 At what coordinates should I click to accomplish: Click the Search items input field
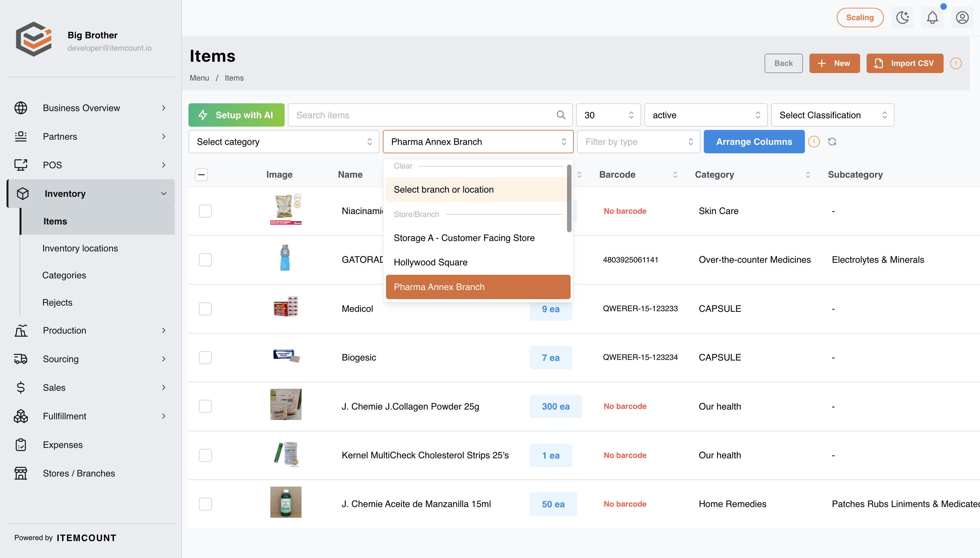430,115
